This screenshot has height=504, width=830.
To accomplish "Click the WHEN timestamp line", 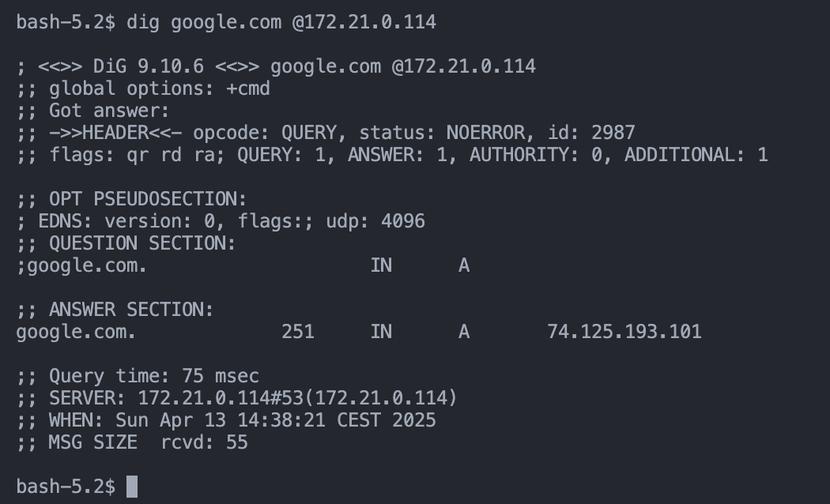I will click(226, 420).
